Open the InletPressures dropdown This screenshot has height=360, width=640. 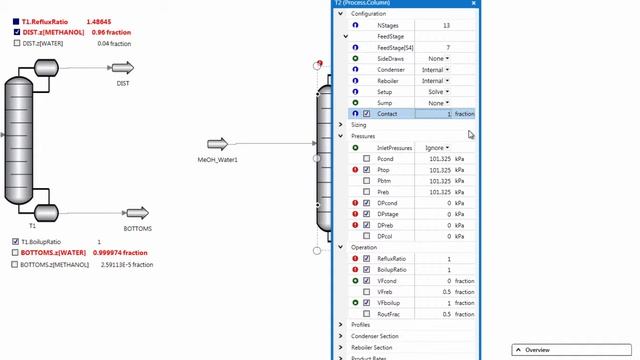(437, 147)
